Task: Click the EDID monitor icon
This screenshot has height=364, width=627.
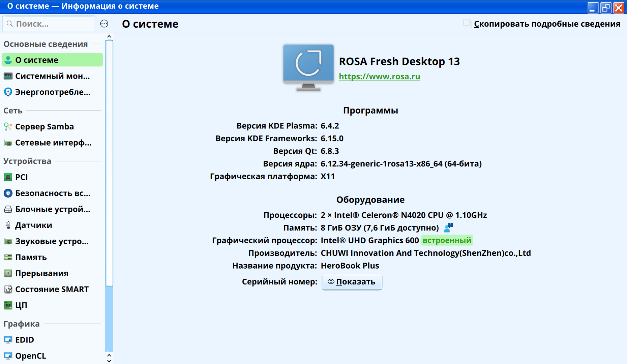Action: (8, 340)
